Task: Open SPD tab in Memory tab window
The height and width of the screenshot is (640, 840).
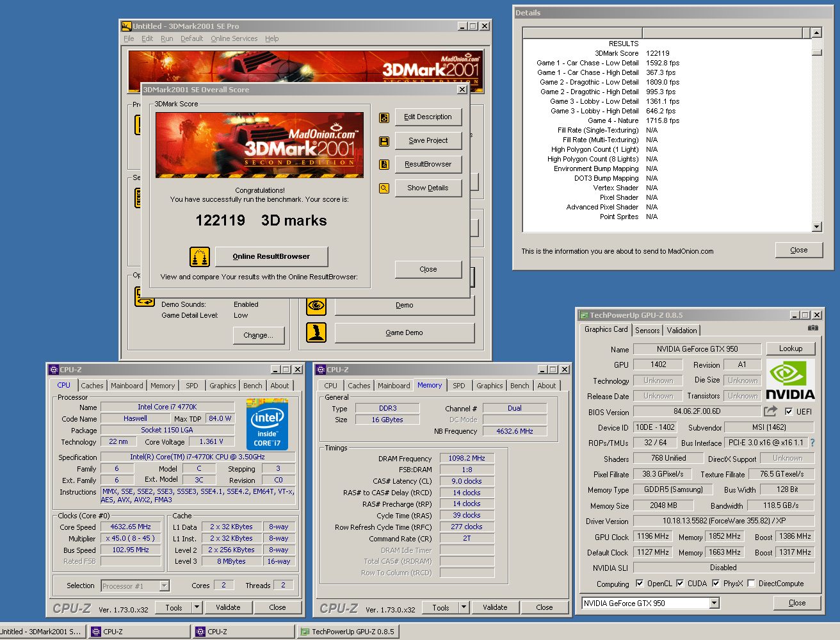Action: (459, 386)
